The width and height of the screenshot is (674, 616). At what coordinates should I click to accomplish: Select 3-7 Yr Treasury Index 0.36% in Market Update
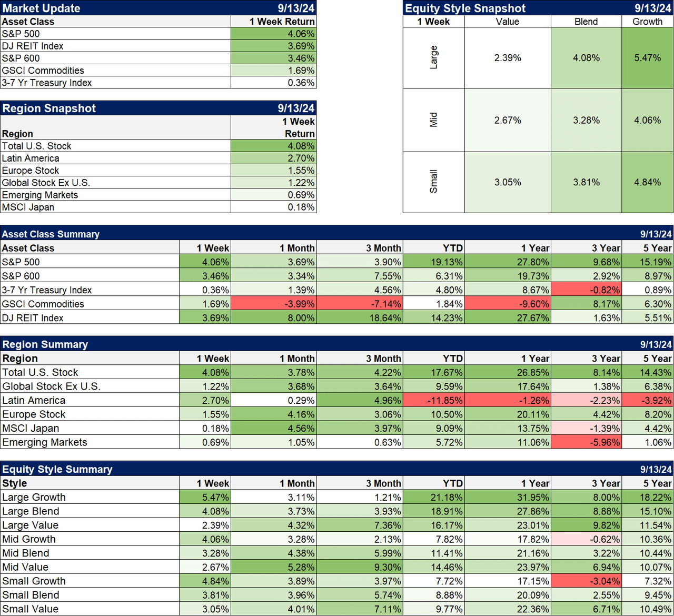pos(273,83)
